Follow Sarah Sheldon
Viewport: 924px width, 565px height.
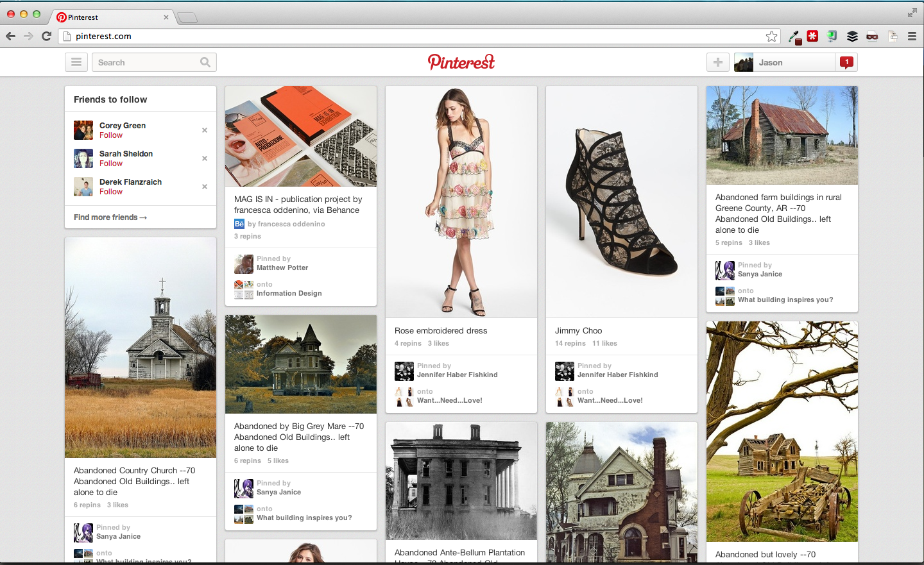coord(111,164)
